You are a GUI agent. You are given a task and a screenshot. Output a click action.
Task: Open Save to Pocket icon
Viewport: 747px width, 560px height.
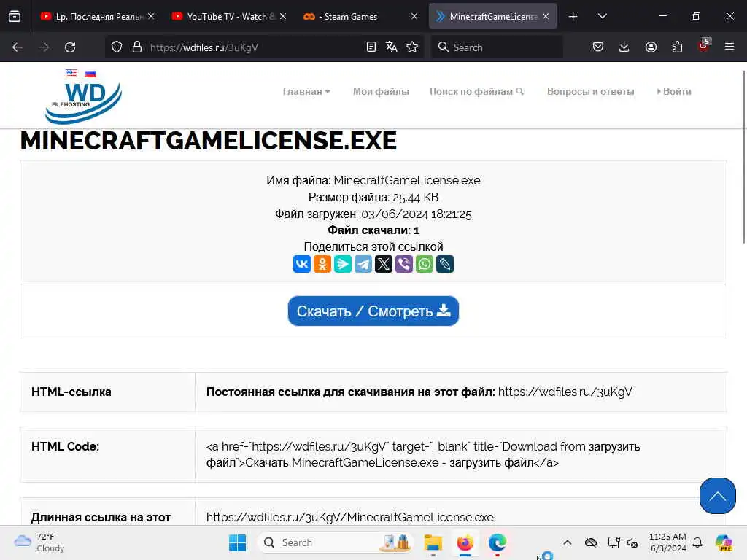tap(598, 47)
